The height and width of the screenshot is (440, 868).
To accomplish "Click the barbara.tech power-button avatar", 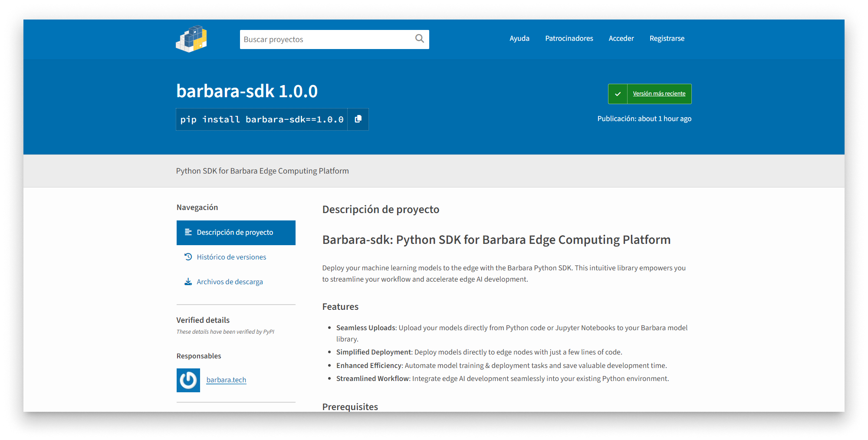I will pyautogui.click(x=188, y=380).
